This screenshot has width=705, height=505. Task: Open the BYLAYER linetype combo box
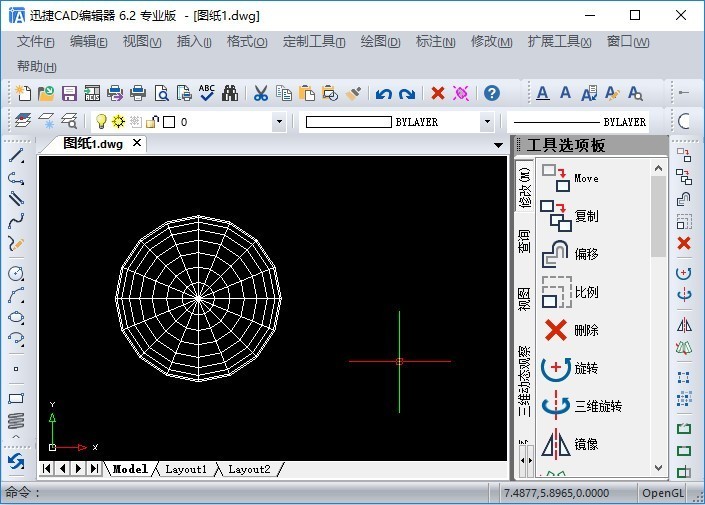(x=579, y=121)
